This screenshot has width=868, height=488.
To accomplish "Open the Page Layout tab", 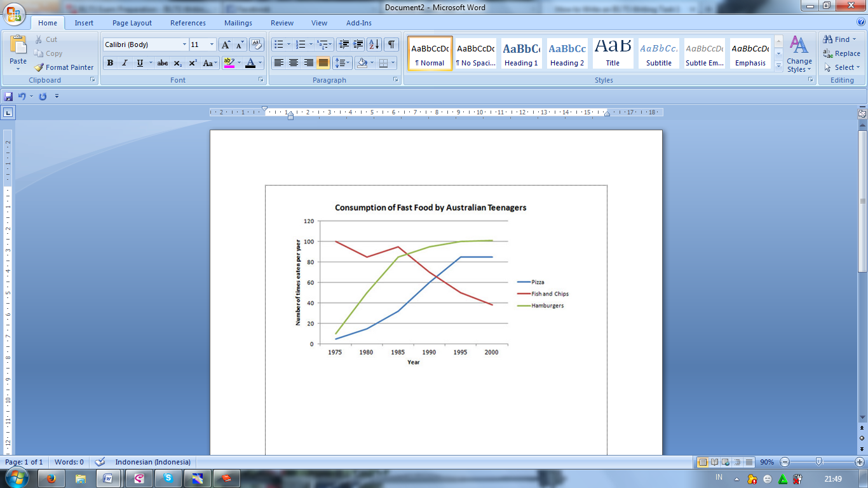I will pyautogui.click(x=132, y=23).
